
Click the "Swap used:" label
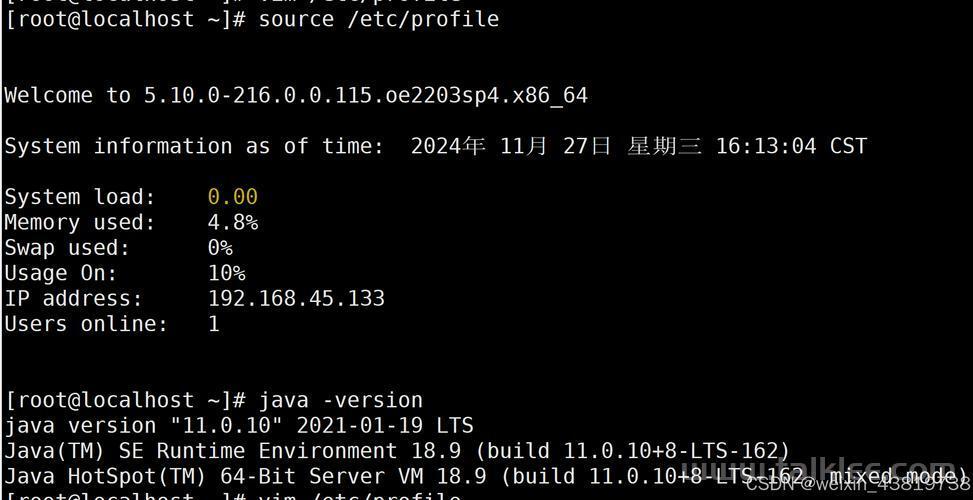[x=67, y=248]
